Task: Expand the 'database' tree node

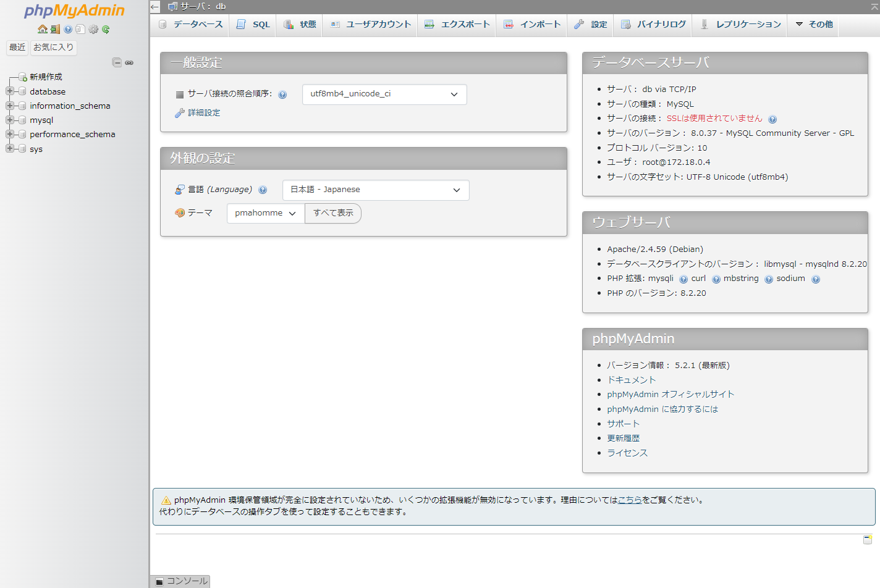Action: [x=9, y=91]
